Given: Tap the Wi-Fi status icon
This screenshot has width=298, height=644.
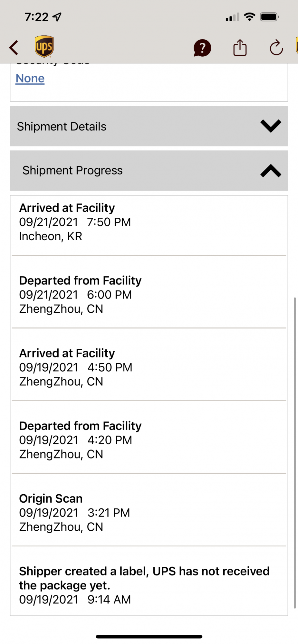Looking at the screenshot, I should (250, 17).
